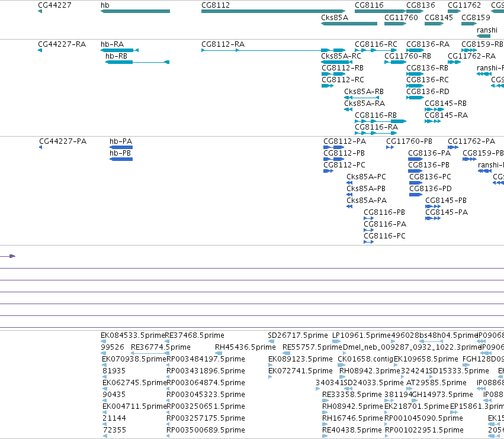Select the CG11762 gene label
504x439 pixels.
pyautogui.click(x=464, y=5)
